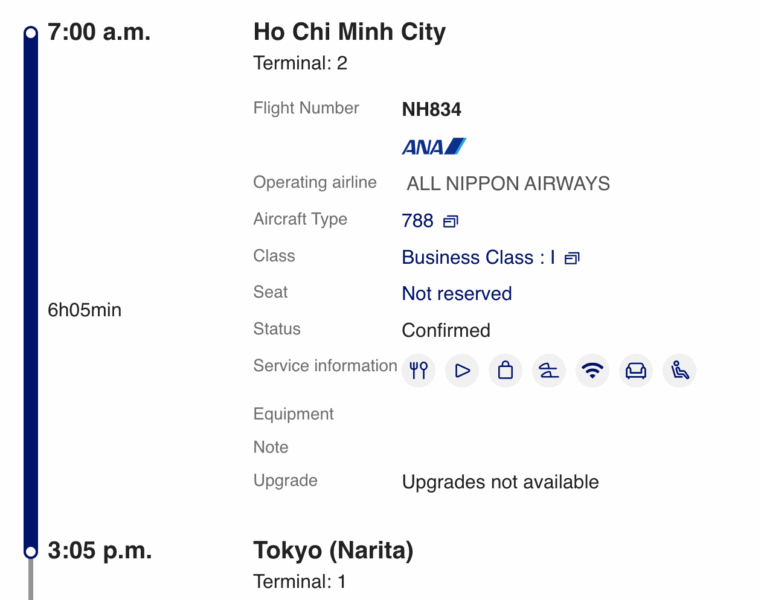Click the 6h05min flight duration label

tap(85, 310)
